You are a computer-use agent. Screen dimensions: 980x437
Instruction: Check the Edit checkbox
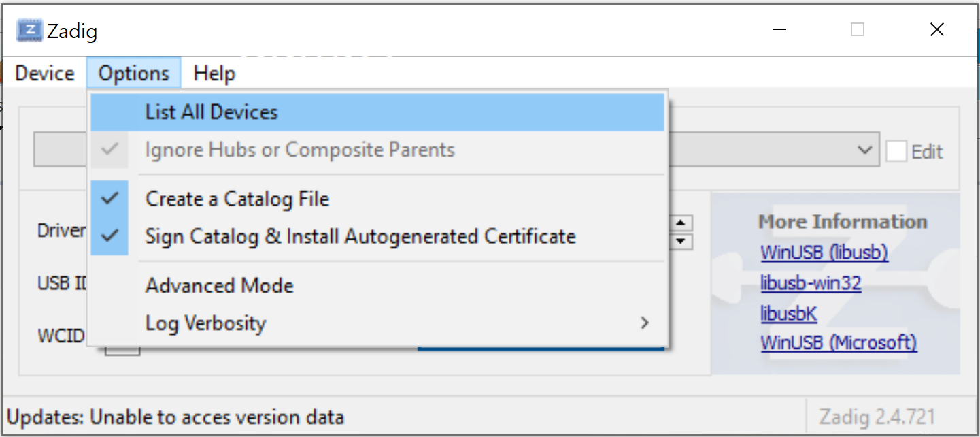[x=896, y=151]
